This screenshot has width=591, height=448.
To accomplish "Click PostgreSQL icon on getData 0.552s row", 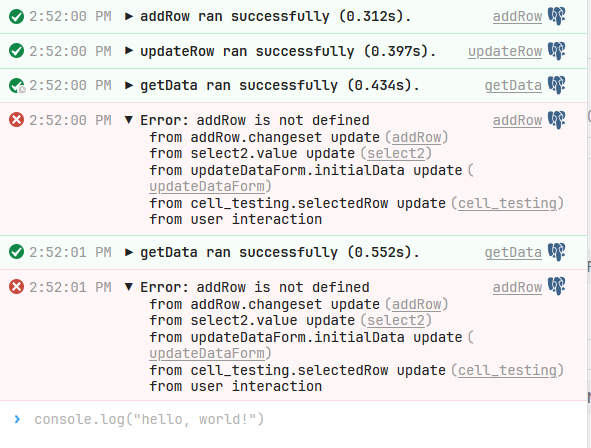I will (556, 252).
